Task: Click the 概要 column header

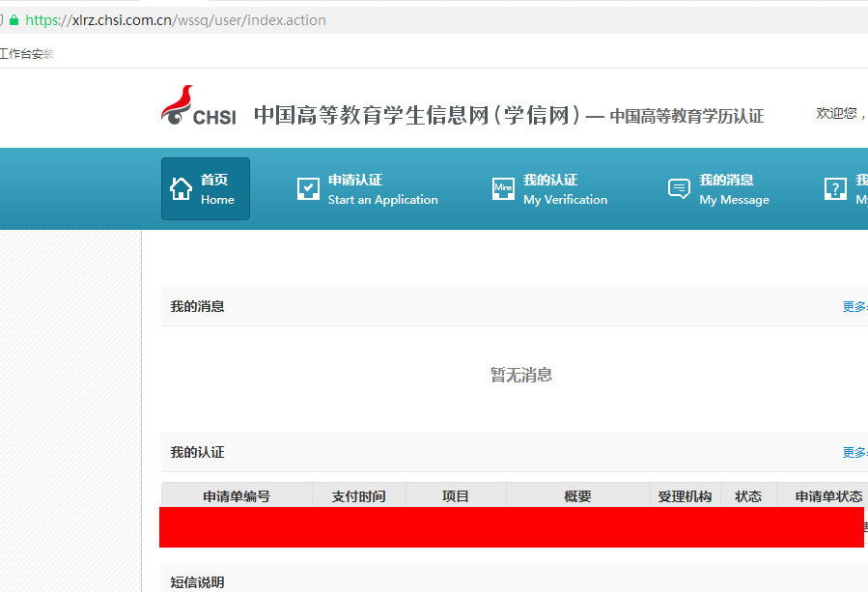Action: tap(577, 496)
